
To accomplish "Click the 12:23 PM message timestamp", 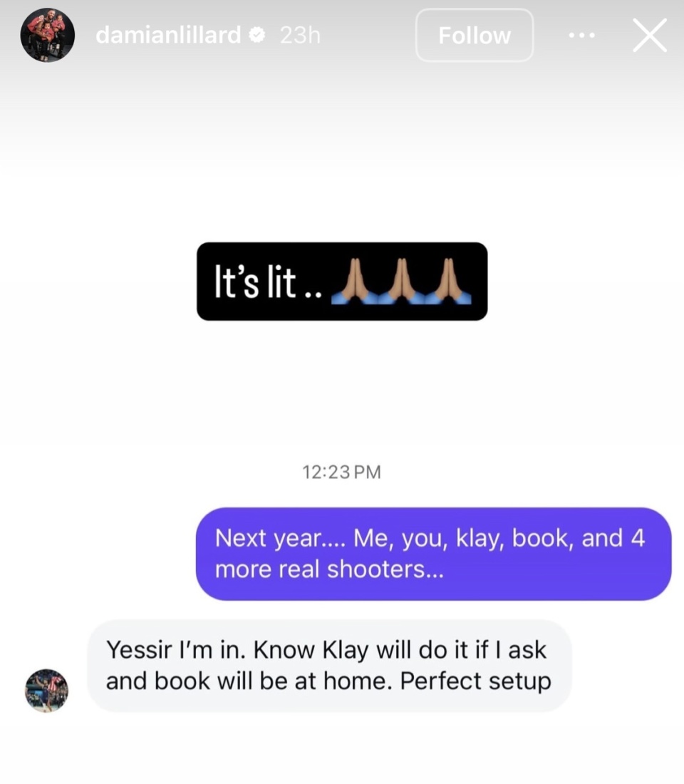I will (341, 472).
